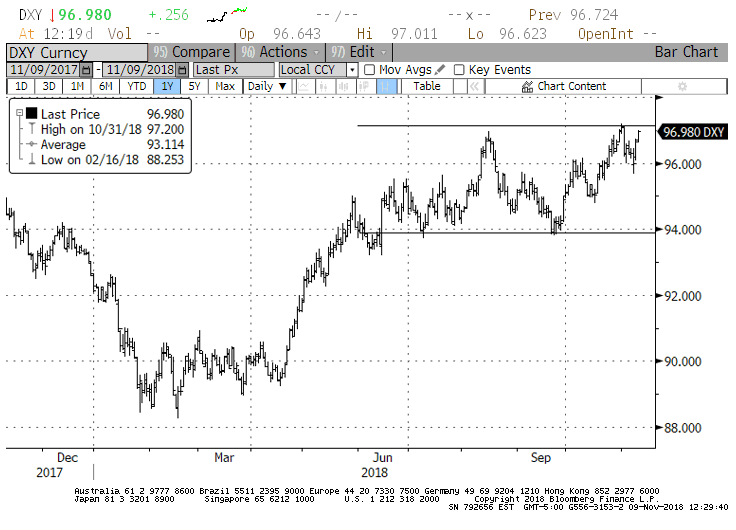Click the 88.000 axis label
This screenshot has height=530, width=736.
pyautogui.click(x=683, y=428)
